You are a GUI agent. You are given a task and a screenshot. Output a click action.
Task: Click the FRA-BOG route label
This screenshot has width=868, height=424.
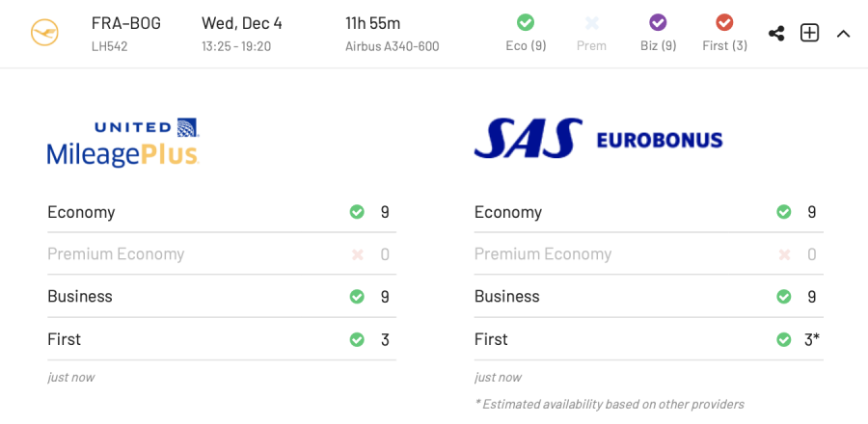point(125,23)
